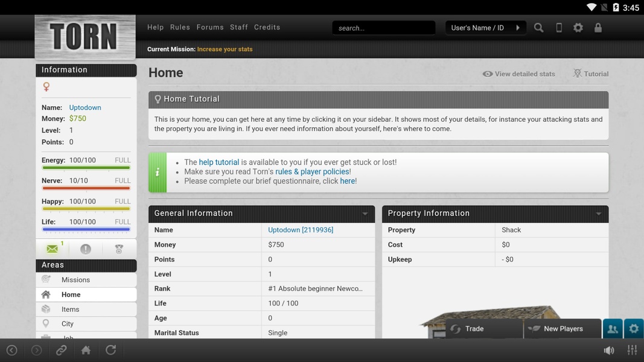Select Missions in the Areas sidebar
This screenshot has width=644, height=362.
86,280
